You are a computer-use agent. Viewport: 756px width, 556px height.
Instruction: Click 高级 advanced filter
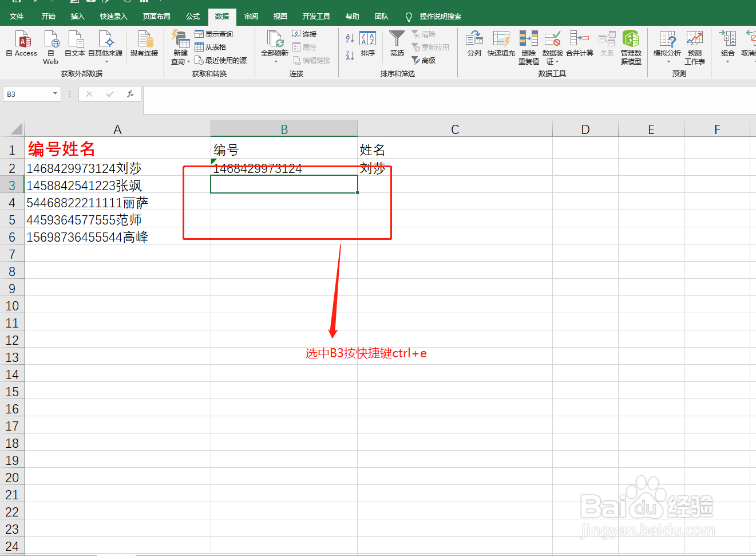click(424, 60)
